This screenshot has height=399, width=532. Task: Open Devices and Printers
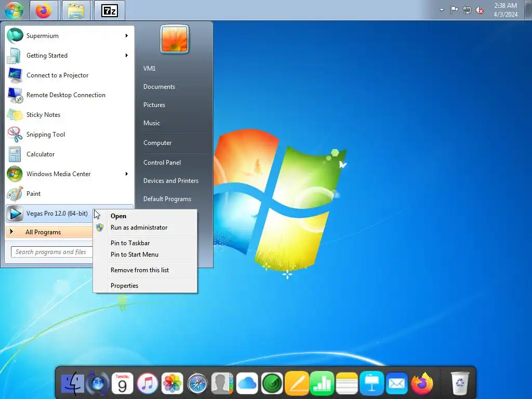[x=170, y=181]
